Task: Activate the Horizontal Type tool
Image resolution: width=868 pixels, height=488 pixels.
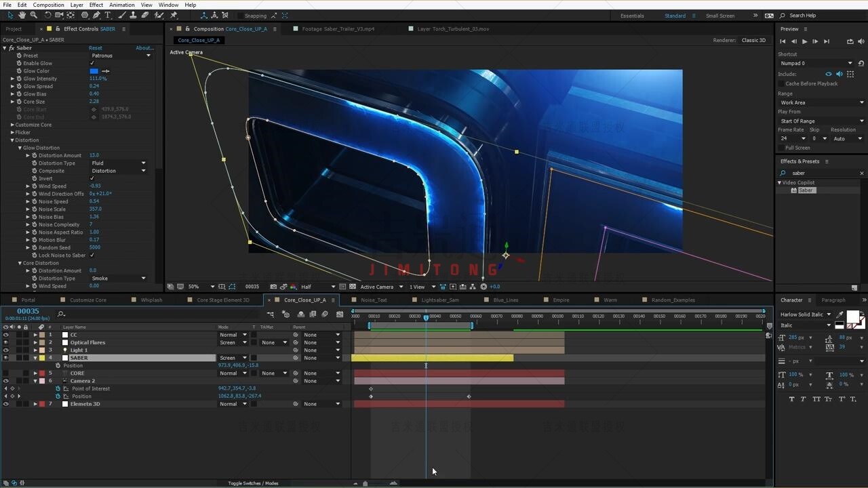Action: tap(108, 15)
